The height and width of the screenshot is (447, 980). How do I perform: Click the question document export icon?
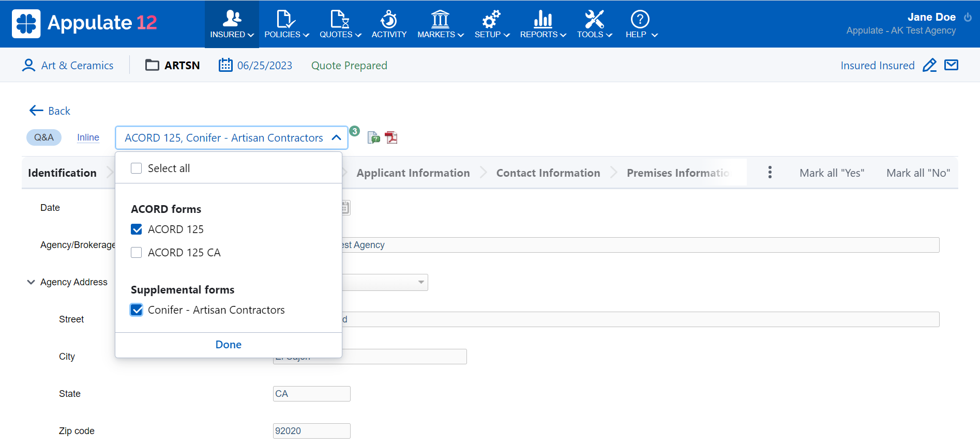coord(373,137)
